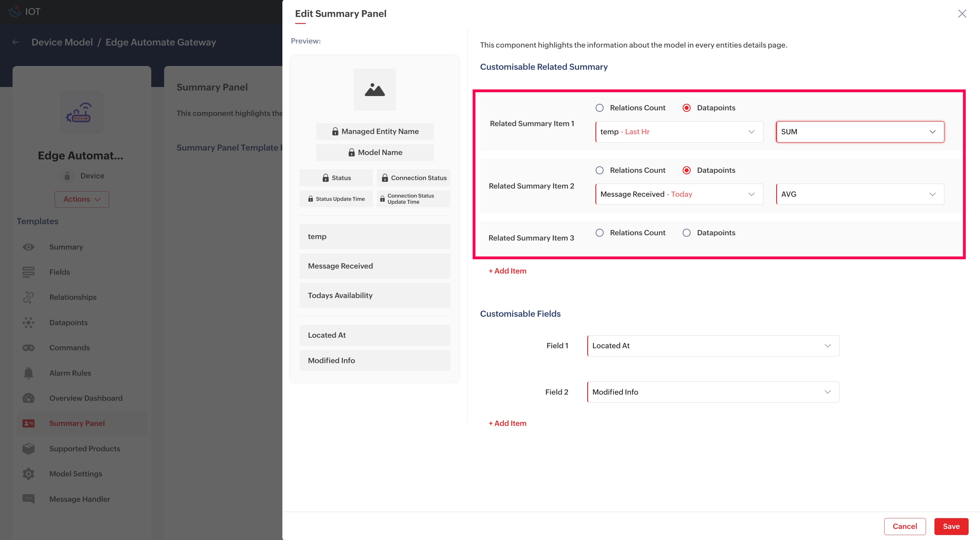Click the back arrow beside Device Model
The image size is (980, 540).
15,42
